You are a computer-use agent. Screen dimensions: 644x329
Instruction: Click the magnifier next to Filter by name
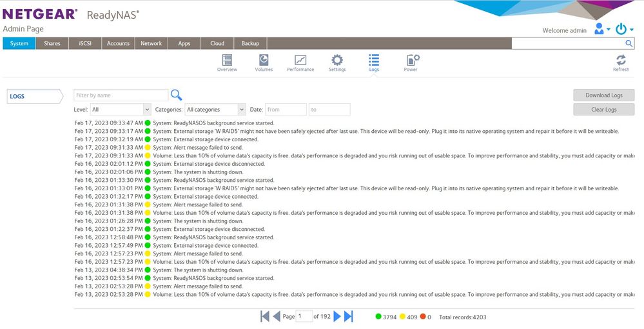click(x=176, y=95)
